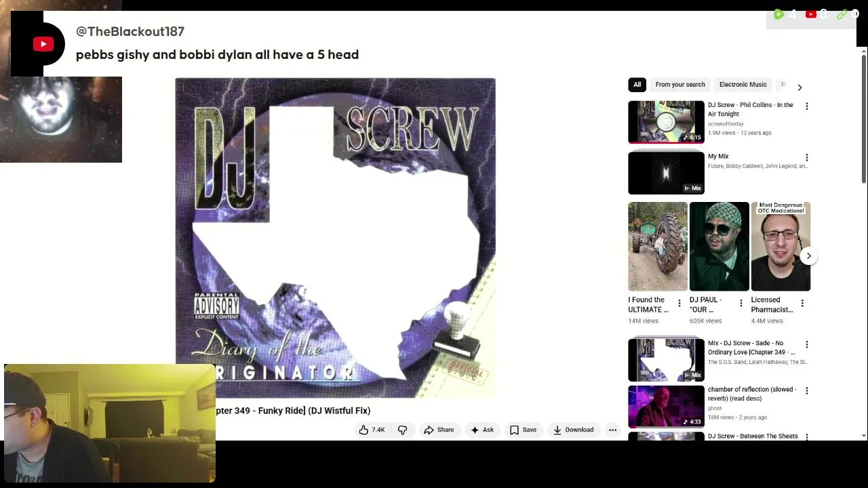The height and width of the screenshot is (488, 868).
Task: Select the From your search chip
Action: point(680,85)
